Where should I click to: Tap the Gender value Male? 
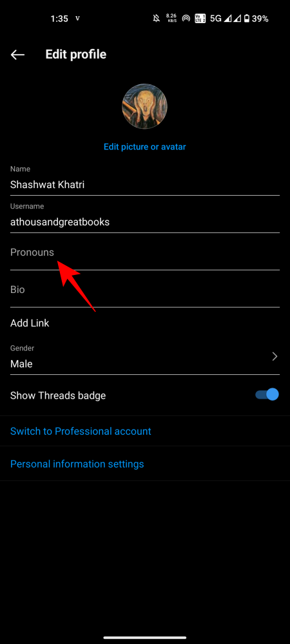point(21,364)
